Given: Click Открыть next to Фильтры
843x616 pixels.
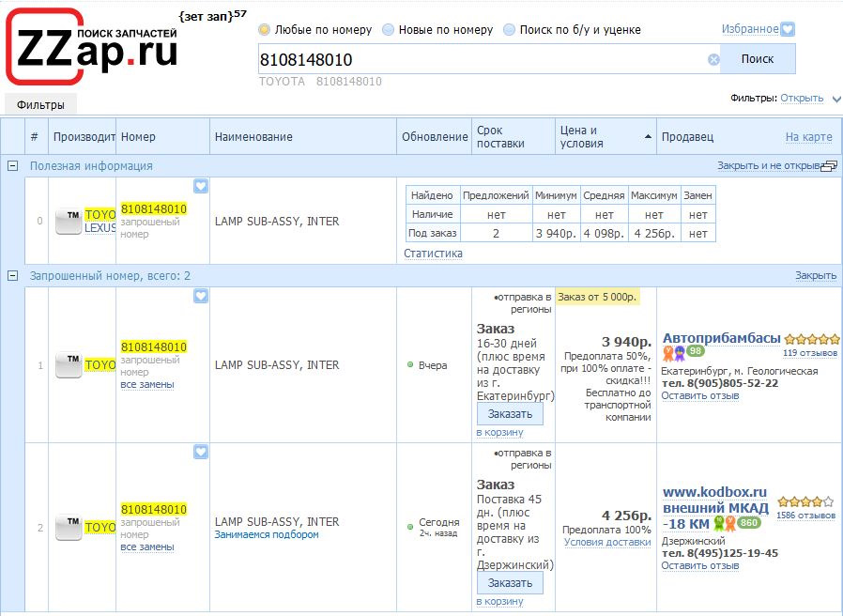Looking at the screenshot, I should point(802,98).
